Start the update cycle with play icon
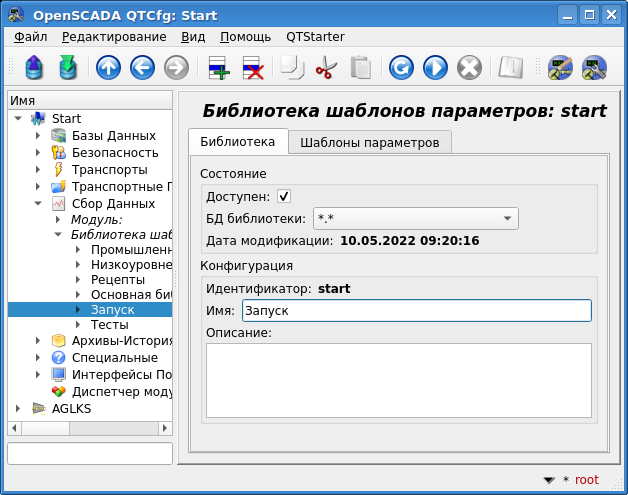Screen dimensions: 628x495 pyautogui.click(x=435, y=67)
